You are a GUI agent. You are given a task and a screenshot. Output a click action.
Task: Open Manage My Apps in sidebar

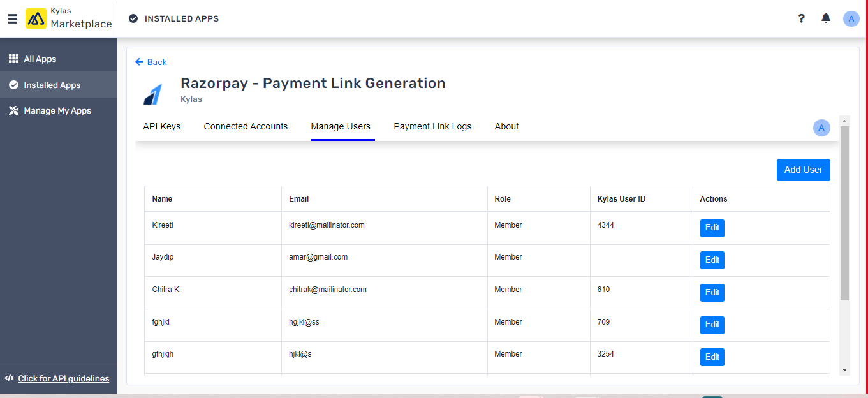(x=59, y=110)
